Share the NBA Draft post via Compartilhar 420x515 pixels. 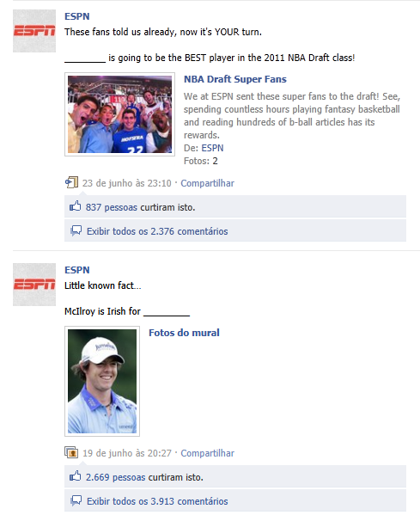click(207, 183)
